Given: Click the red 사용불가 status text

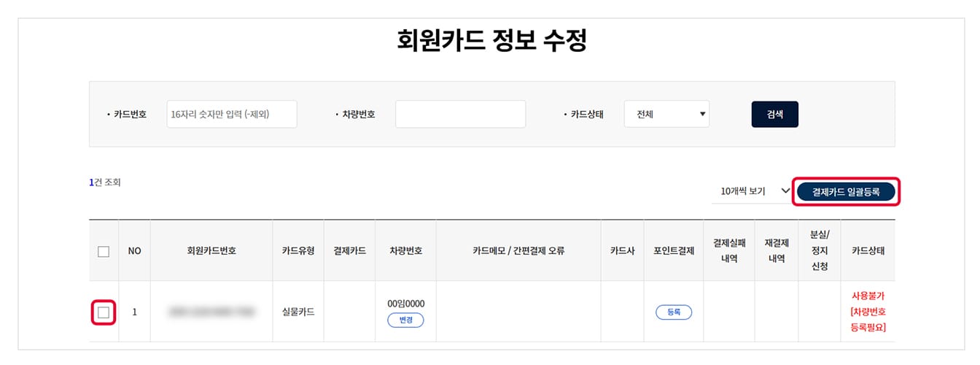Looking at the screenshot, I should point(868,296).
